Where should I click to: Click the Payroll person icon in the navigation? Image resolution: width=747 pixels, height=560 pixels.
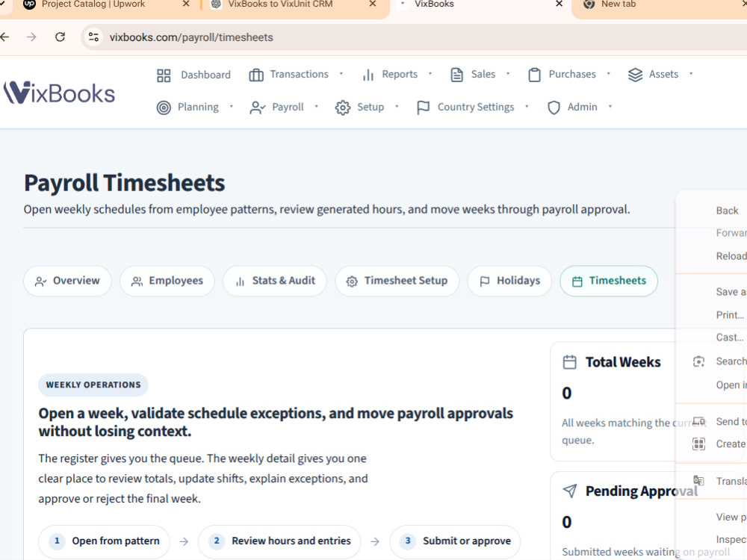tap(257, 108)
